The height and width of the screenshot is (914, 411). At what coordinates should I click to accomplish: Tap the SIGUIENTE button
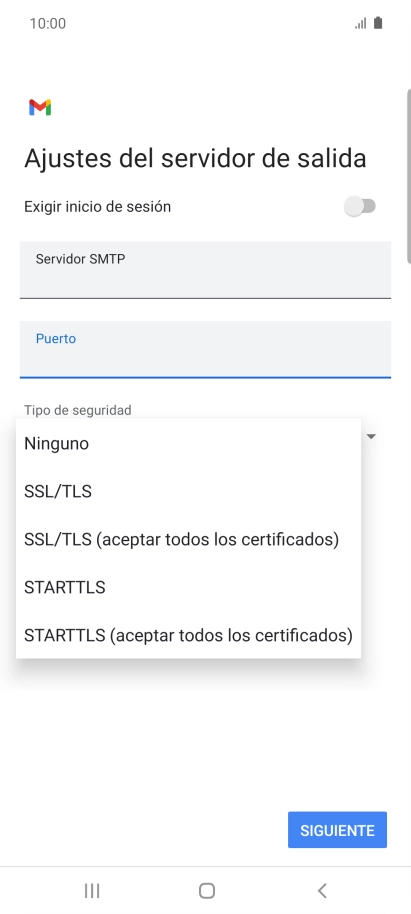(337, 829)
